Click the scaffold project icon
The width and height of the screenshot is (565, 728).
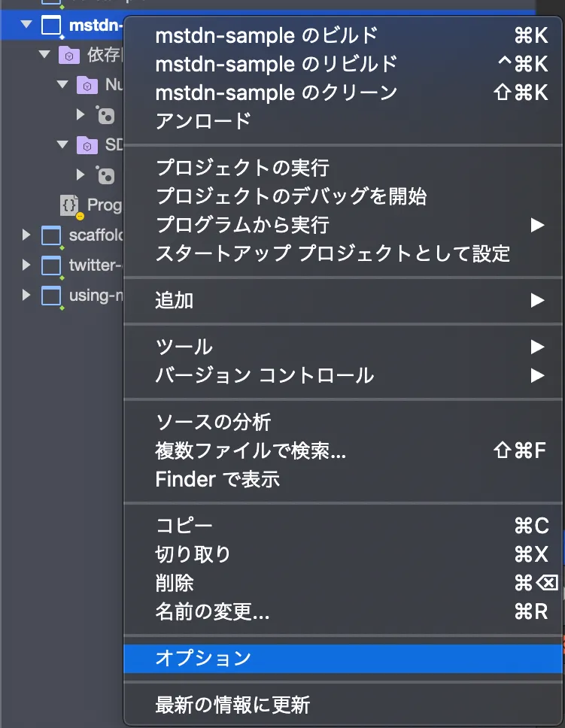point(50,235)
